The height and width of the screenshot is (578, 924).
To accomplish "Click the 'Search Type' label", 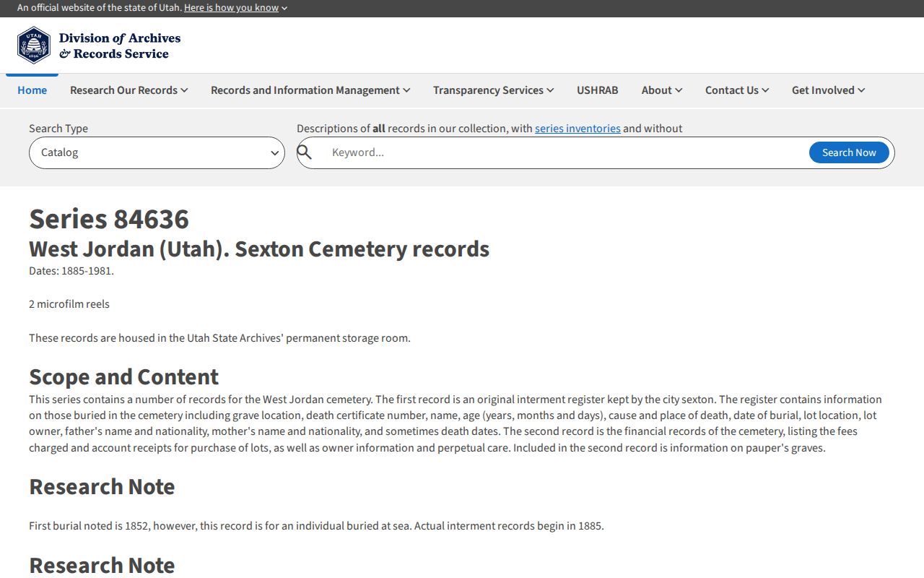I will pos(58,129).
